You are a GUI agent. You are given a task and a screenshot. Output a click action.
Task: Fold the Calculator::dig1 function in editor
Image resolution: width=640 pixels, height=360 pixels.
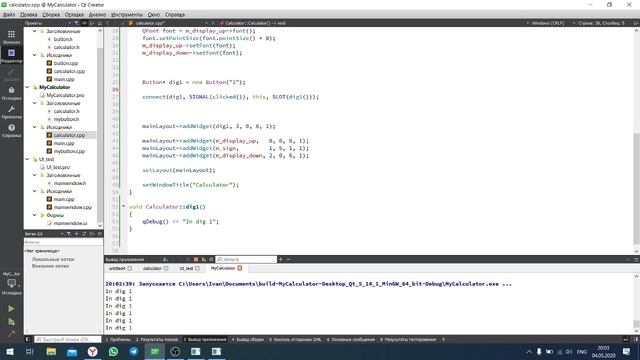[124, 207]
